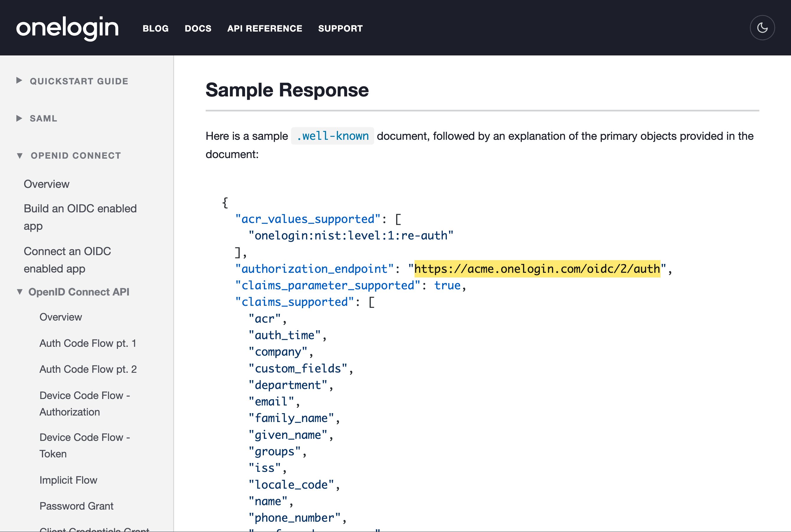Viewport: 791px width, 532px height.
Task: Click the "acr_values_supported" key
Action: (x=308, y=219)
